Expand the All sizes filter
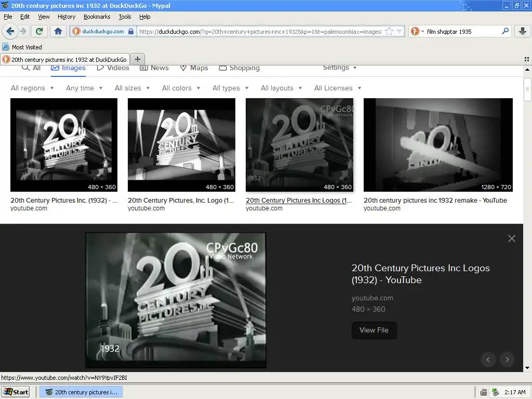This screenshot has width=532, height=399. [132, 88]
